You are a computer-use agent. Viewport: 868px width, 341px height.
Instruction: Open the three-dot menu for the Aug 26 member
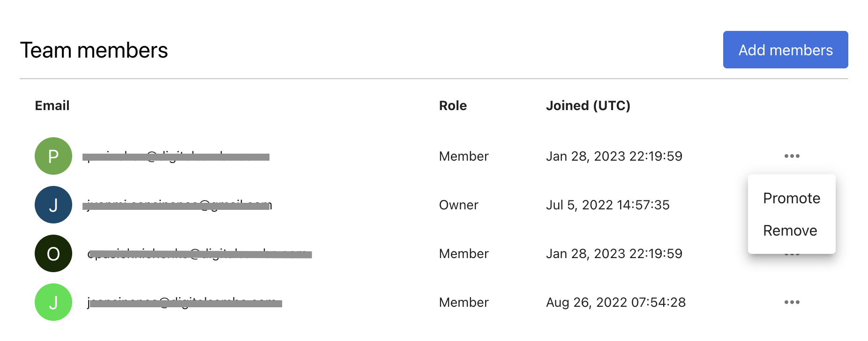pos(792,302)
